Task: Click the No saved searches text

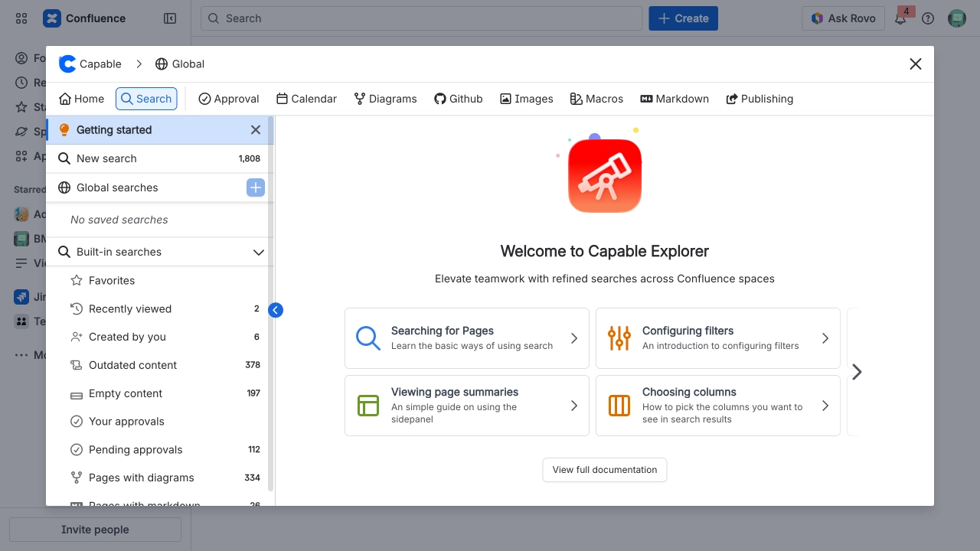Action: [x=119, y=220]
